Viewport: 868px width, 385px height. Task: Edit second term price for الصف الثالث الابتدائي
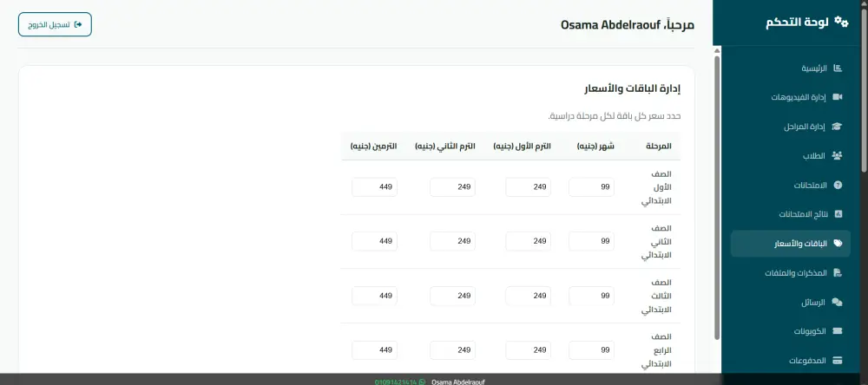452,296
